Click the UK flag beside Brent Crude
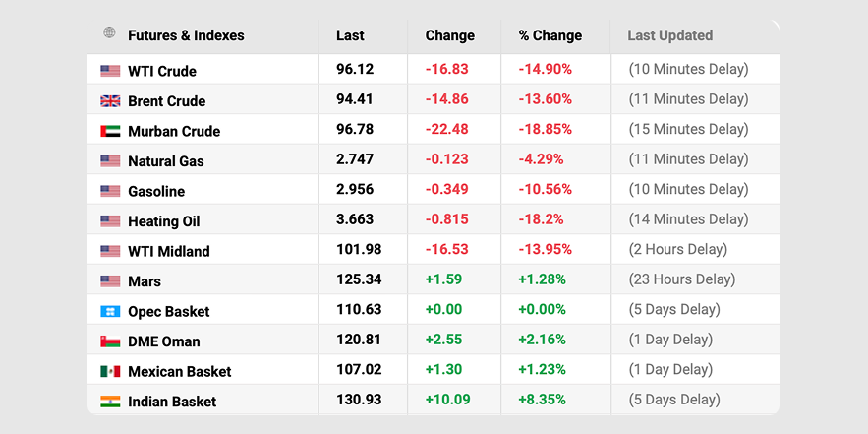Viewport: 868px width, 434px height. (110, 101)
